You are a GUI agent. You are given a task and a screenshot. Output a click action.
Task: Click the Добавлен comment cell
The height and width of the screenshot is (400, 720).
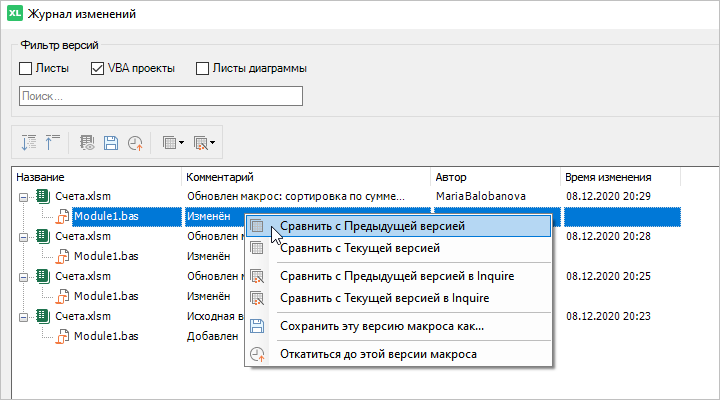[213, 336]
